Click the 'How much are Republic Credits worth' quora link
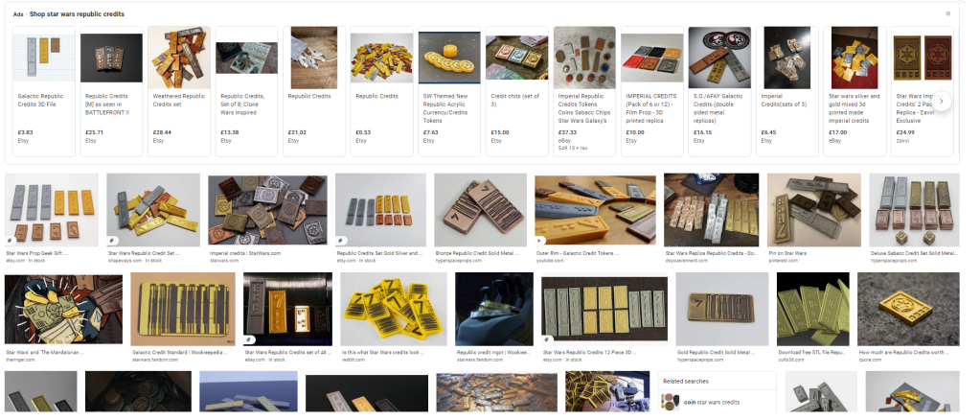 (x=908, y=353)
